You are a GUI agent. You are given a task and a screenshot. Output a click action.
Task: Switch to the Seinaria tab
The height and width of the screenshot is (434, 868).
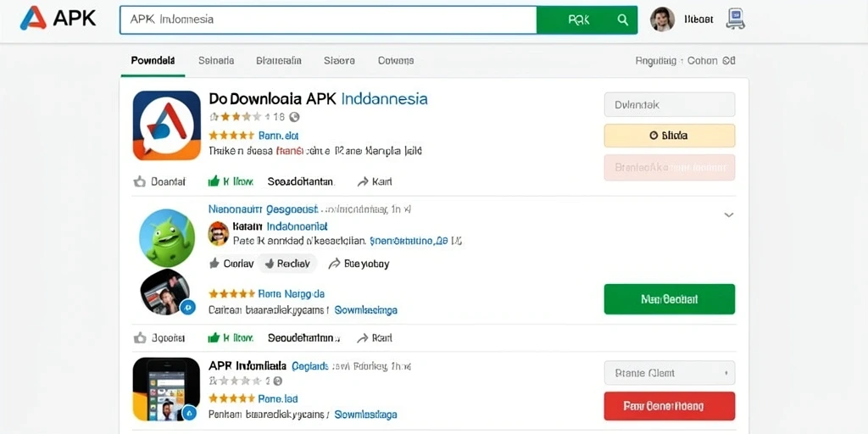click(x=216, y=60)
